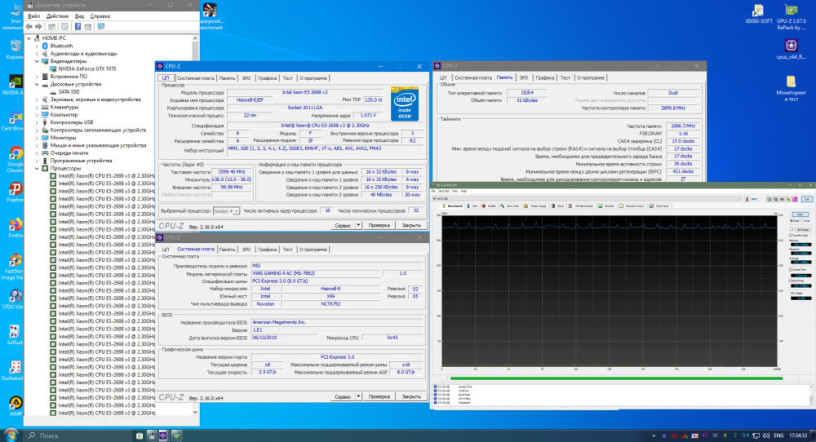Open the STDU Viewer desktop shortcut
Screen dimensions: 816x442
pyautogui.click(x=15, y=299)
